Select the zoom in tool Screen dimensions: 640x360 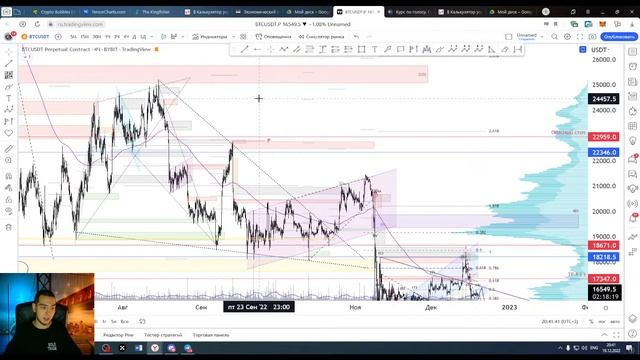[x=9, y=160]
